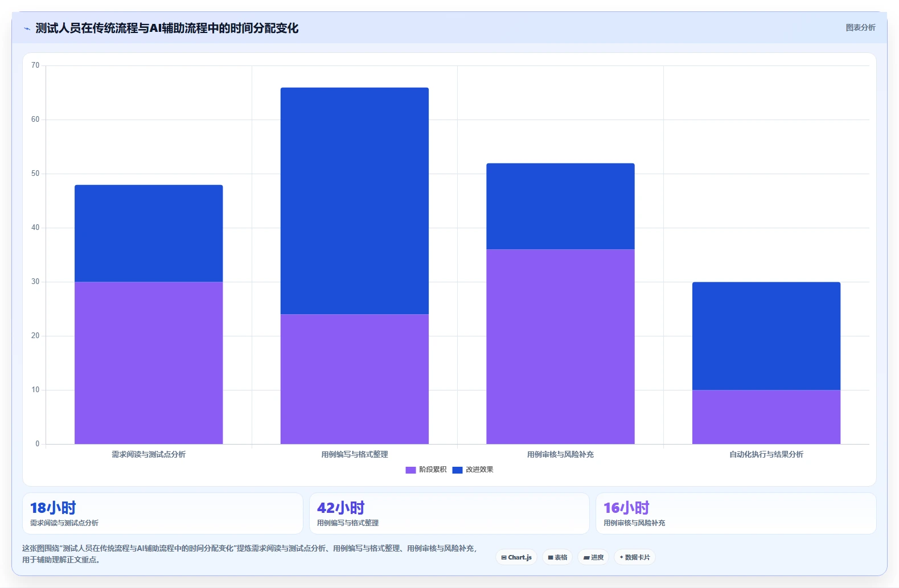Screen dimensions: 899x588
Task: Click the blue bar for 需求阅读与测试点分析
Action: pyautogui.click(x=149, y=233)
